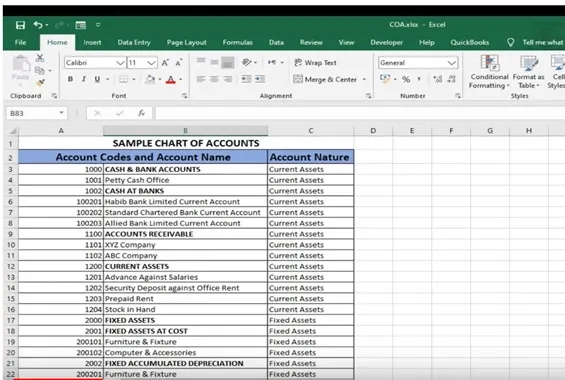Toggle Bottom Align icon
Screen dimensions: 565x380
227,62
